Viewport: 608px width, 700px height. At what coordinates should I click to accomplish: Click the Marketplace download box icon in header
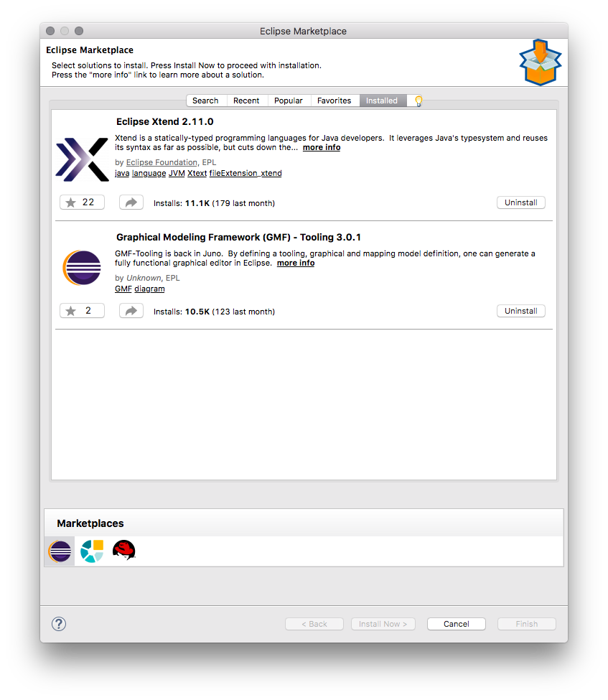pos(540,62)
